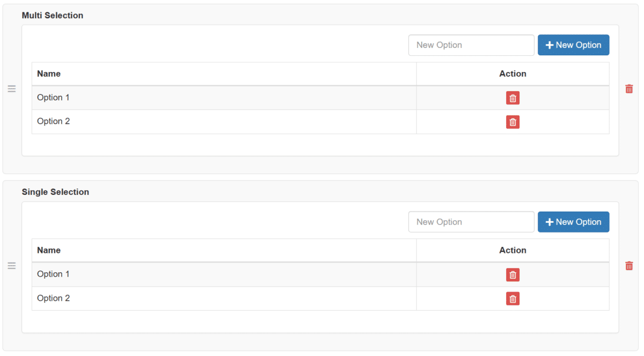
Task: Select Option 1 row under Single Selection
Action: point(320,274)
